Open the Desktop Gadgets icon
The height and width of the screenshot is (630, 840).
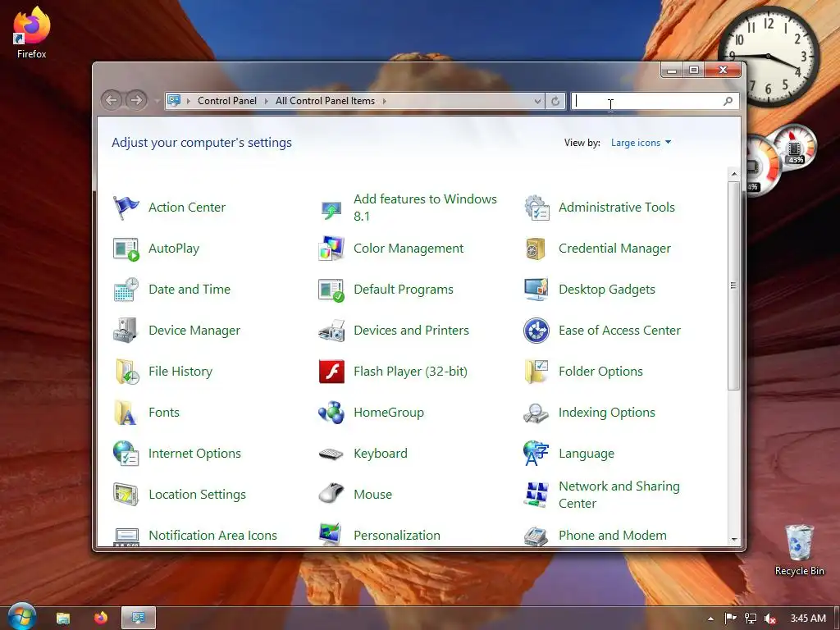coord(536,290)
